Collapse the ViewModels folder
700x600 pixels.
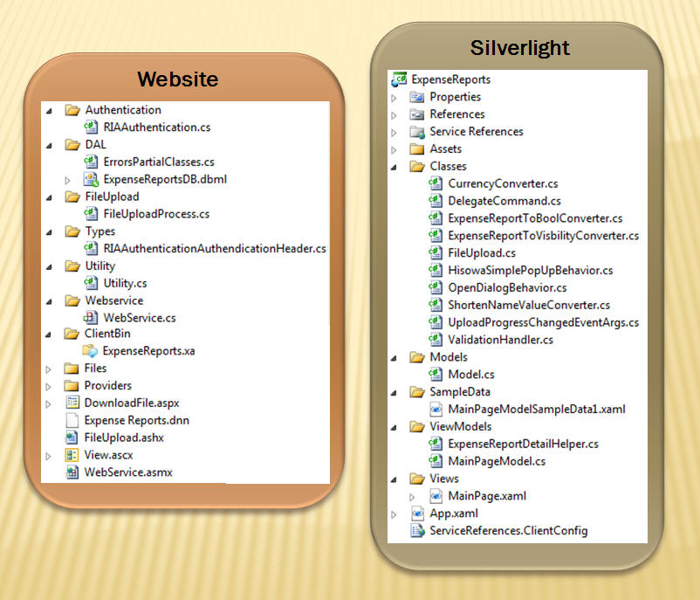pos(394,428)
